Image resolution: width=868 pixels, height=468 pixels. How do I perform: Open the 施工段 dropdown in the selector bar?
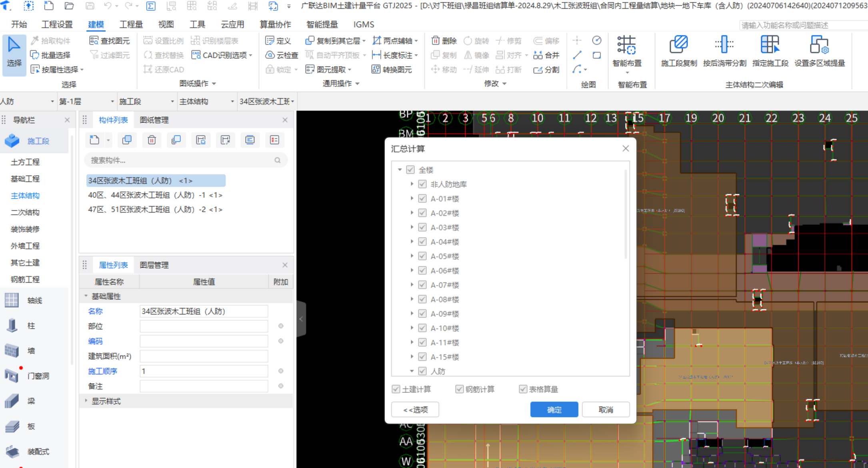[x=146, y=102]
